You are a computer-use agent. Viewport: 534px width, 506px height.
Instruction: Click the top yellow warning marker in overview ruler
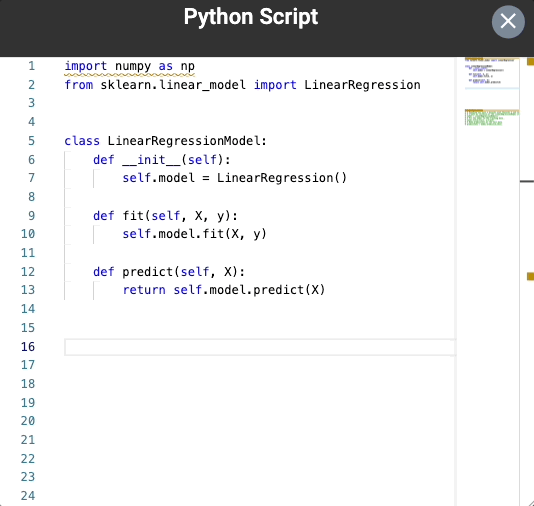click(x=531, y=62)
